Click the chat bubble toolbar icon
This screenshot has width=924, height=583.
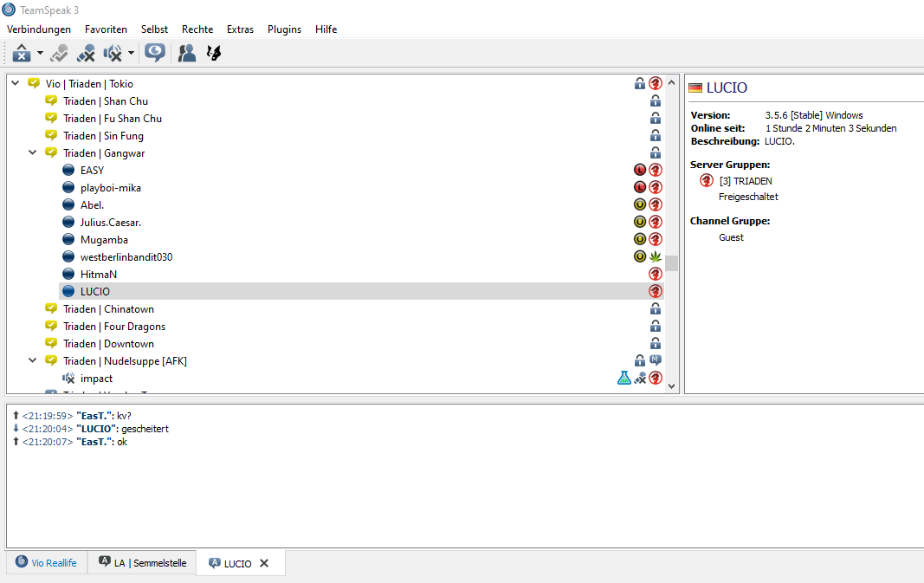[155, 53]
